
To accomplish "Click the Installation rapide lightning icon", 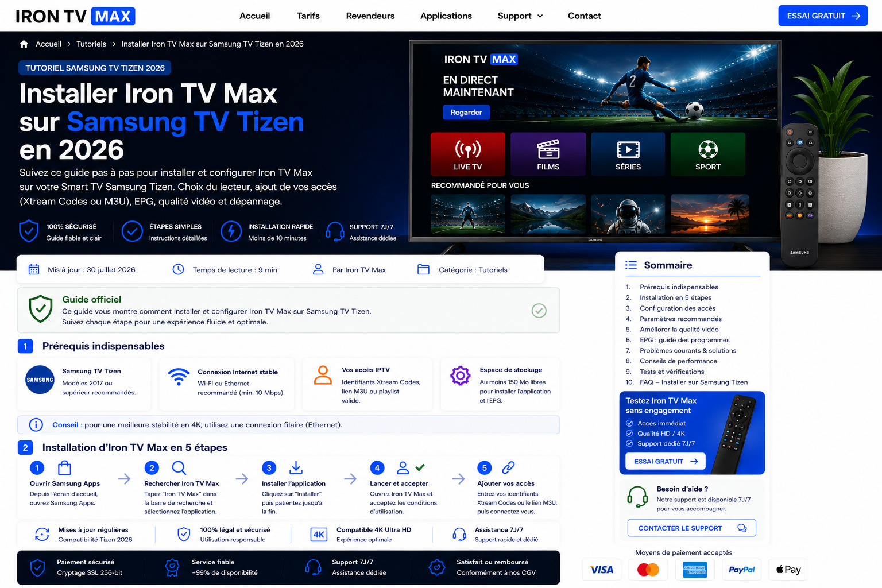I will (x=231, y=231).
